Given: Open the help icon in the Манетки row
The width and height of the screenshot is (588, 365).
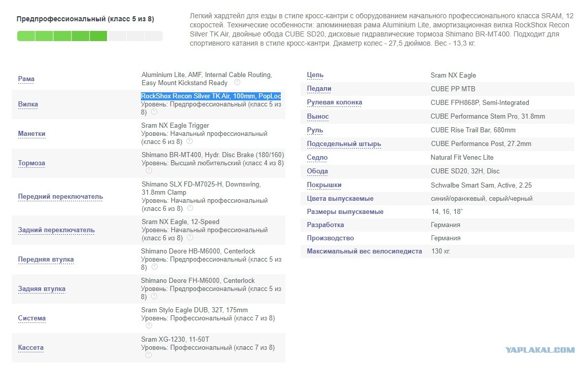Looking at the screenshot, I should point(190,141).
